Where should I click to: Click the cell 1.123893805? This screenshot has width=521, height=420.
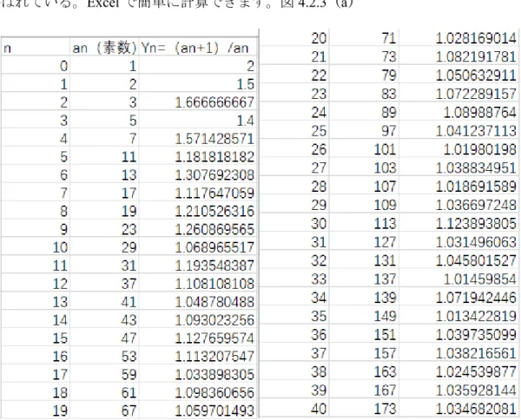coord(458,223)
